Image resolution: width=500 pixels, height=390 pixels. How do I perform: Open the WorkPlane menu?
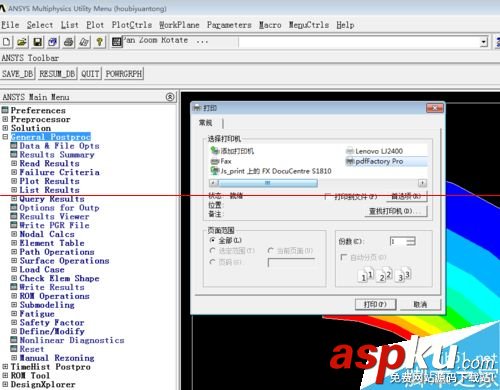click(x=179, y=25)
